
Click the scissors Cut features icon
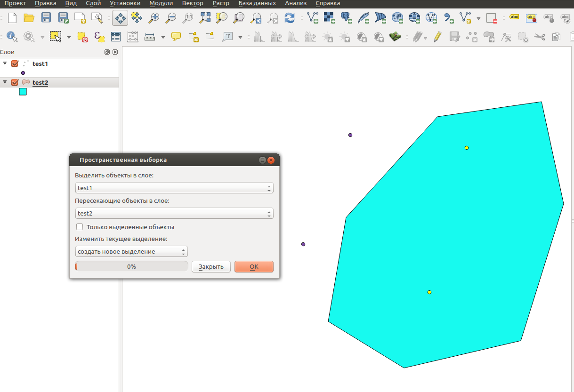click(540, 37)
